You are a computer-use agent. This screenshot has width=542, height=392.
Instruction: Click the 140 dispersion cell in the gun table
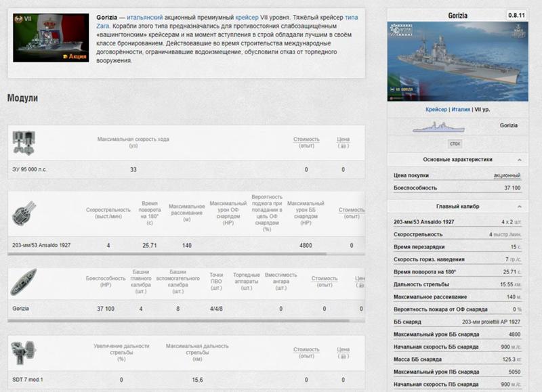[x=187, y=245]
